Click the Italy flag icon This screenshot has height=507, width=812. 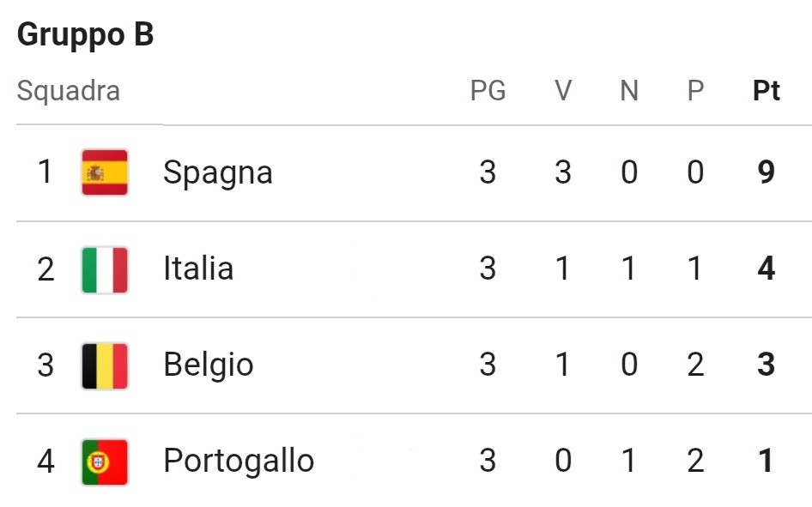[x=105, y=269]
